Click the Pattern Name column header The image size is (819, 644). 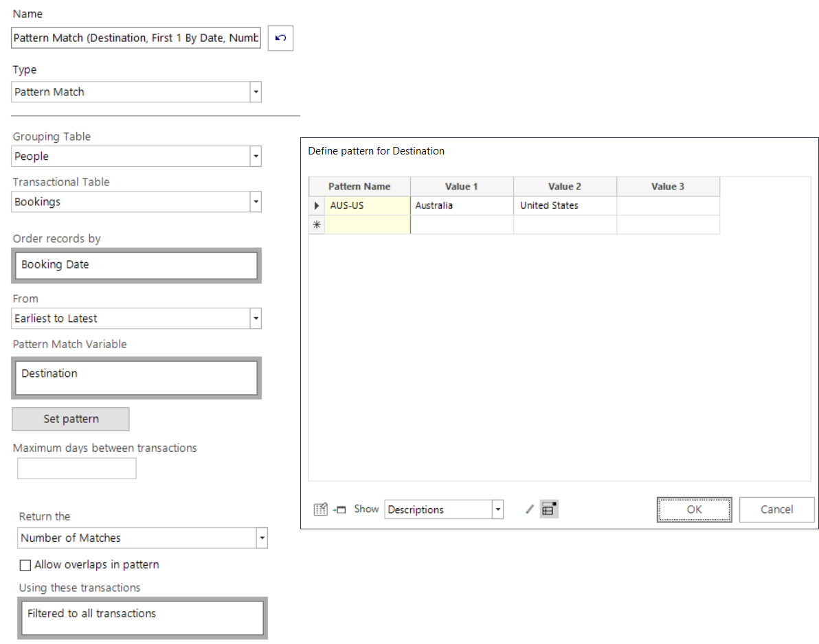pos(359,186)
